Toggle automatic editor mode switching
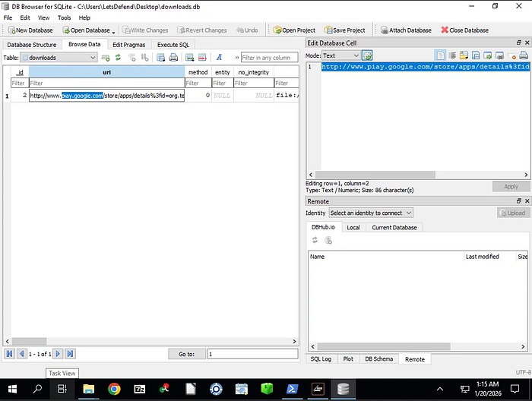Screen dimensions: 532x401 point(367,55)
